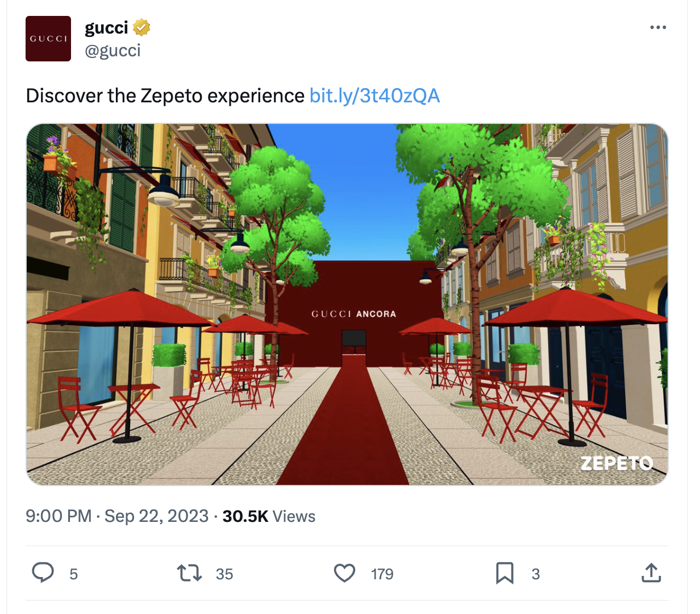Click the repost count 35
Screen dimensions: 700x614
pos(224,574)
